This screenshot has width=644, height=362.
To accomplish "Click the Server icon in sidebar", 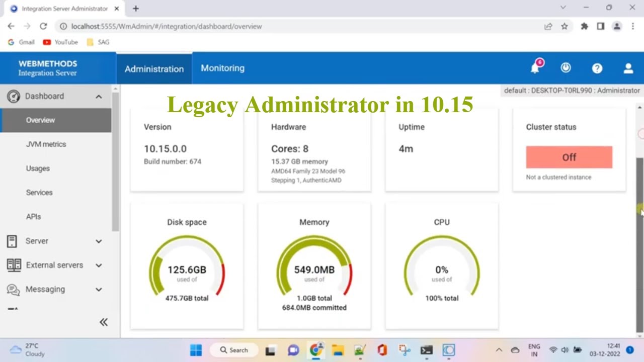I will [12, 241].
